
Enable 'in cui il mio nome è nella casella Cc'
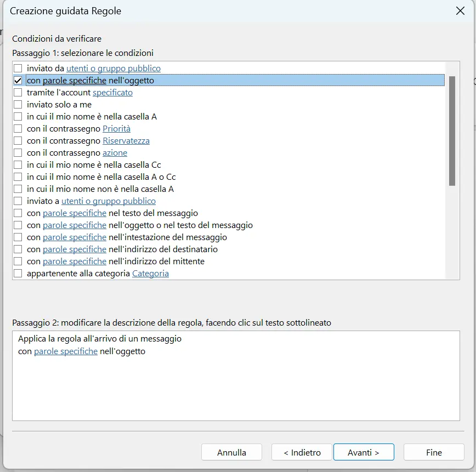point(18,165)
